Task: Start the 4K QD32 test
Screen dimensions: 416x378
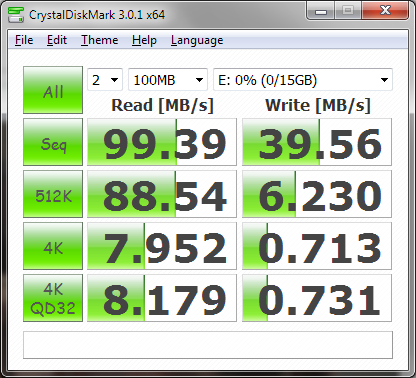Action: point(53,298)
